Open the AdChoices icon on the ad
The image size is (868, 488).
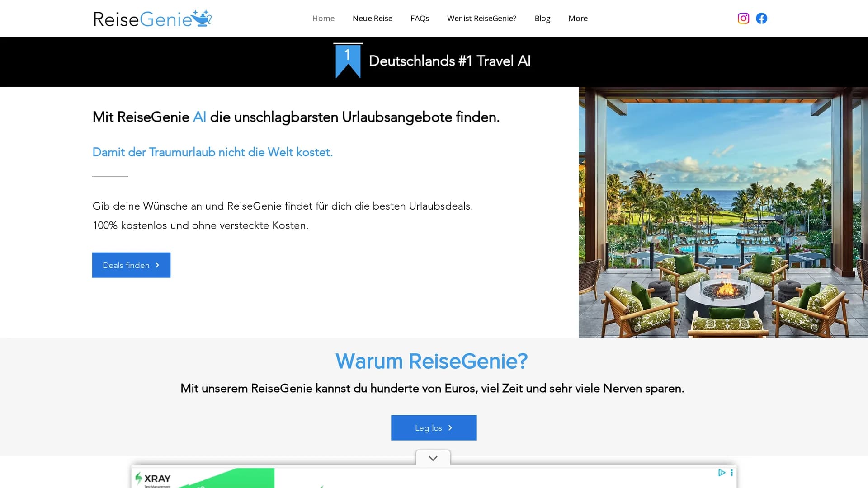pyautogui.click(x=722, y=473)
